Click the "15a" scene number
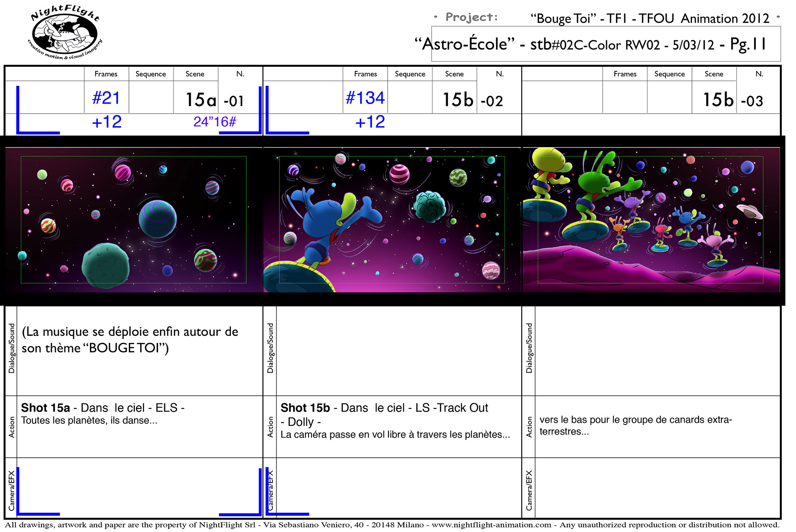This screenshot has width=796, height=532. pyautogui.click(x=201, y=100)
